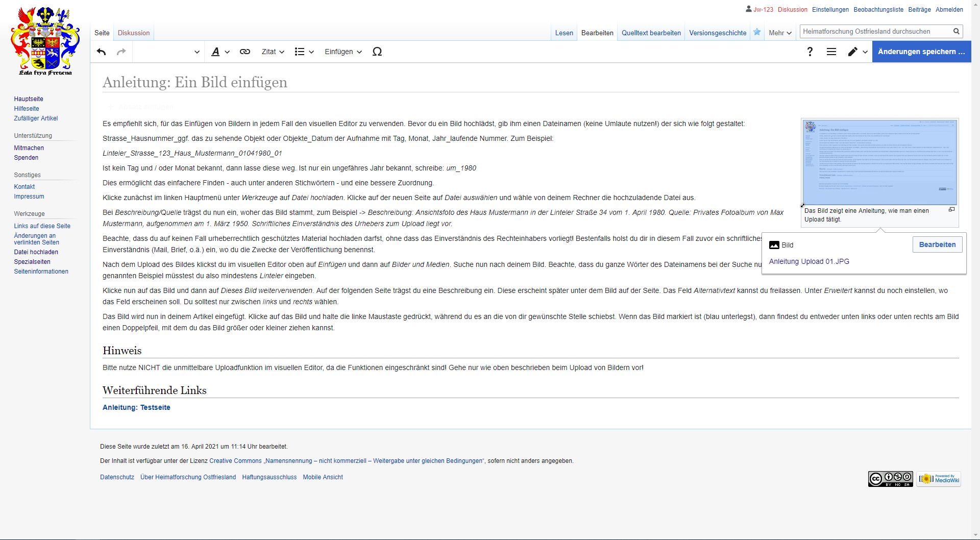Open the text style A dropdown
Screen dimensions: 980x540
(x=220, y=52)
